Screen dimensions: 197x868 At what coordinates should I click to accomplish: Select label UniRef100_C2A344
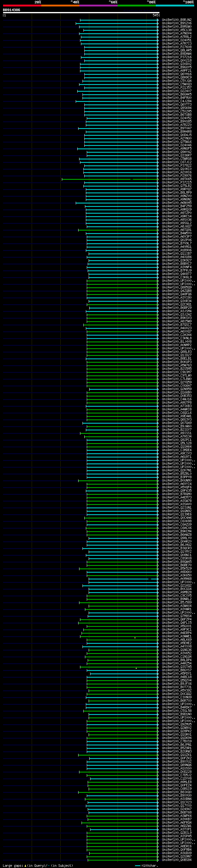176,335
